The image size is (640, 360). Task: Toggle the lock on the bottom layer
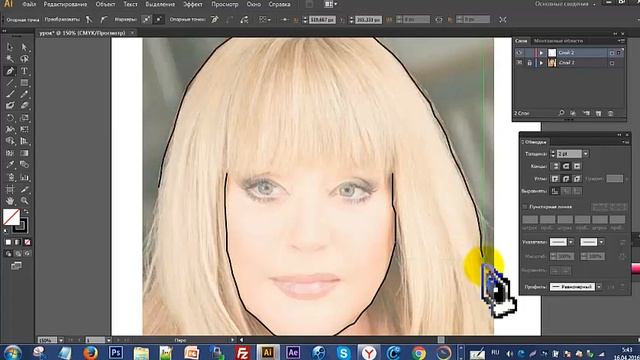pyautogui.click(x=529, y=63)
